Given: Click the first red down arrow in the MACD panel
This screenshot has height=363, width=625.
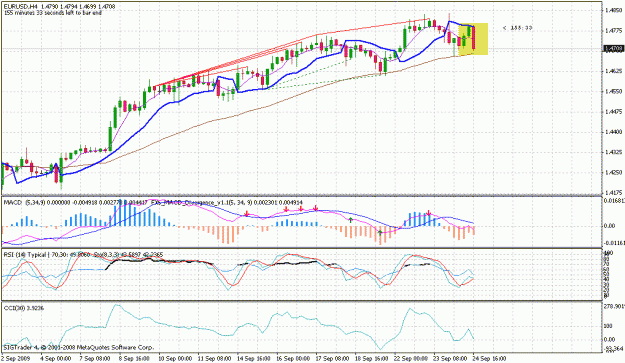Looking at the screenshot, I should click(x=247, y=214).
